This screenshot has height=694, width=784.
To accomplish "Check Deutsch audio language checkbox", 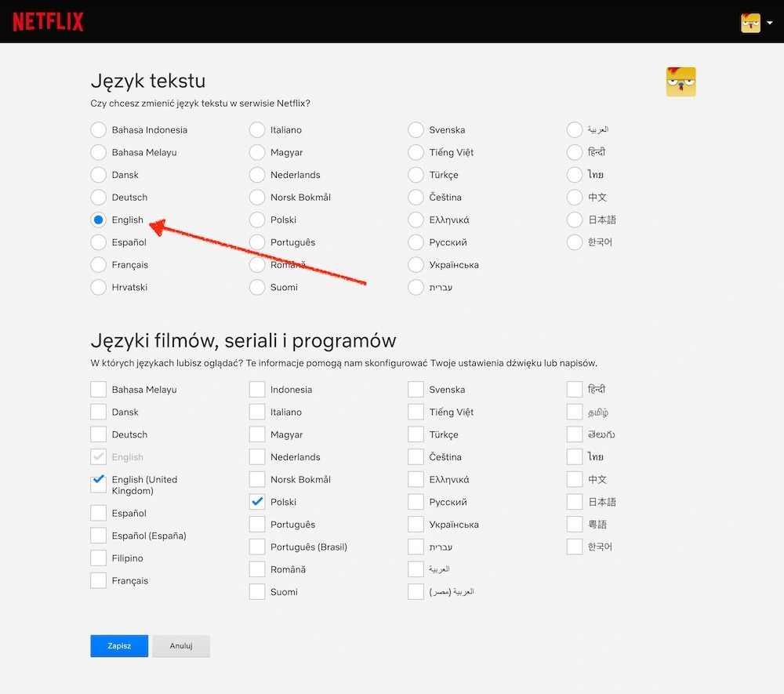I will [x=99, y=434].
